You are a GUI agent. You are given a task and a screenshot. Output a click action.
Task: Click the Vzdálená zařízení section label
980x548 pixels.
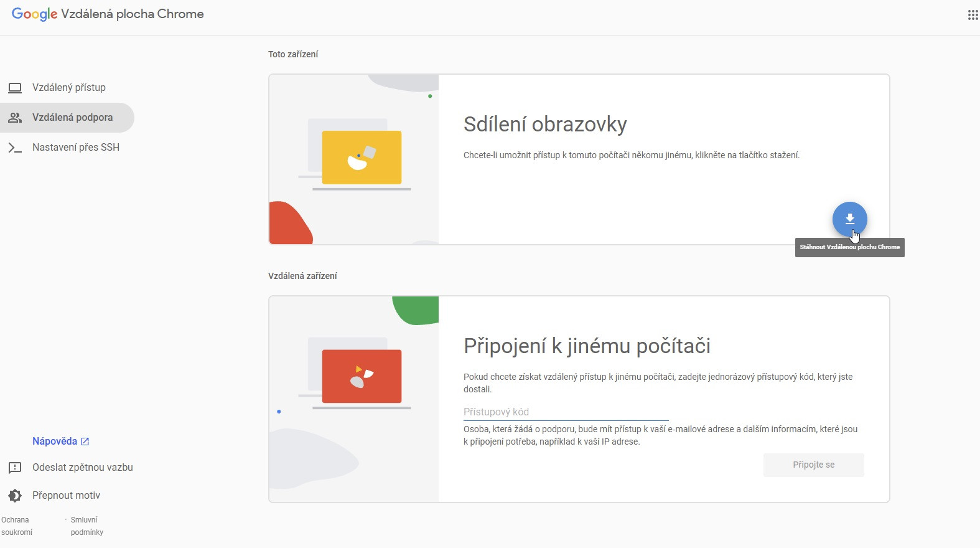pos(302,276)
